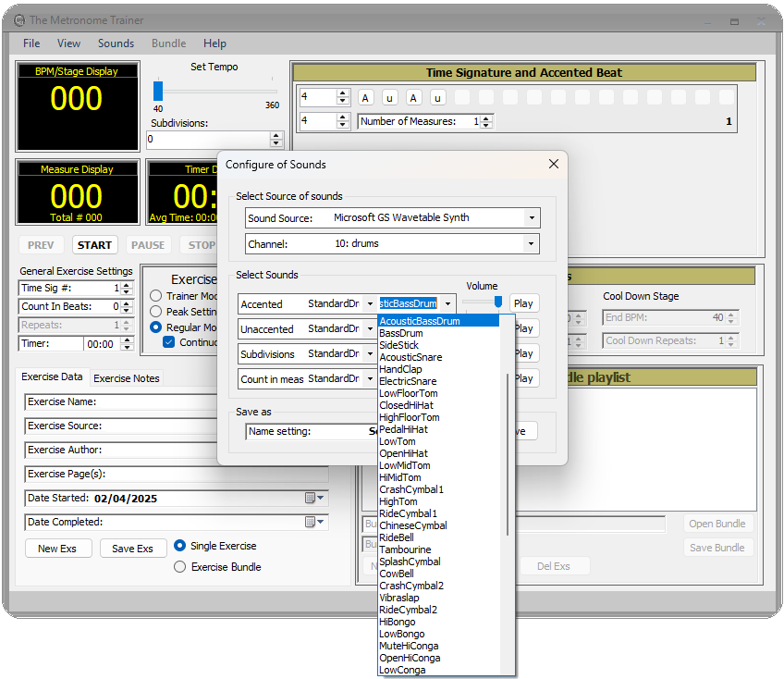The image size is (784, 679).
Task: Select AcousticSnare from the sound list
Action: [x=411, y=357]
